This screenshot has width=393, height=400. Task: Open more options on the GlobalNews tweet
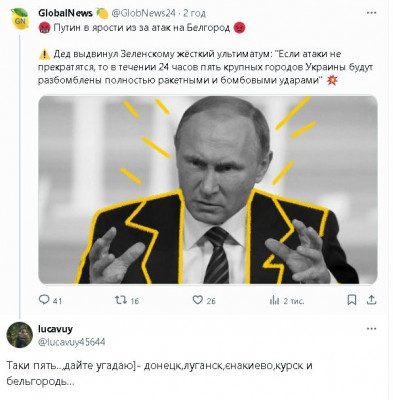tap(371, 13)
